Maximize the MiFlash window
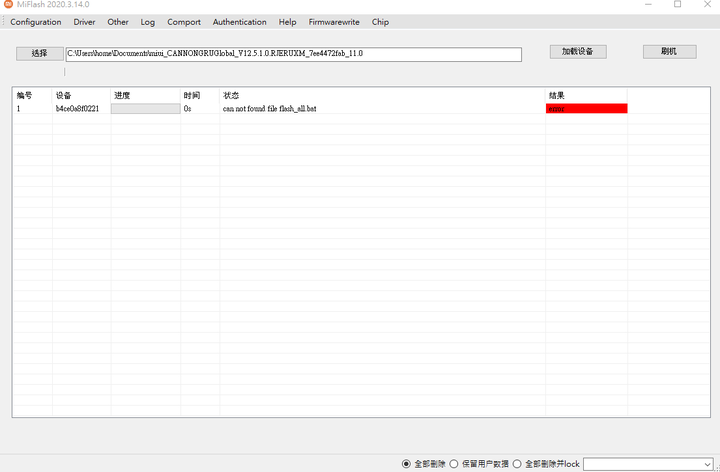The image size is (720, 472). [x=677, y=5]
